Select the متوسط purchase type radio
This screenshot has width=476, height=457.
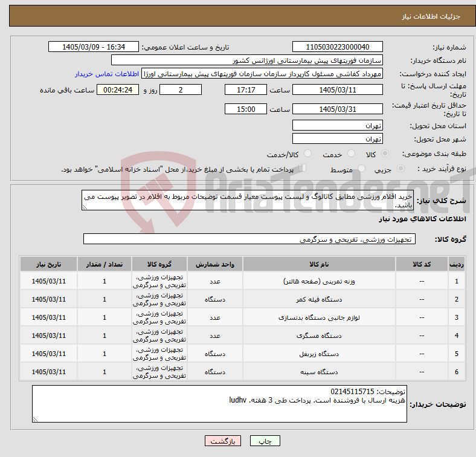pos(361,169)
